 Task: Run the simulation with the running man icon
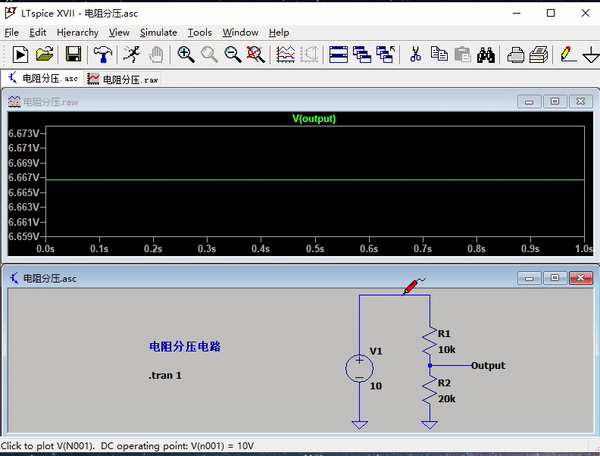click(131, 55)
